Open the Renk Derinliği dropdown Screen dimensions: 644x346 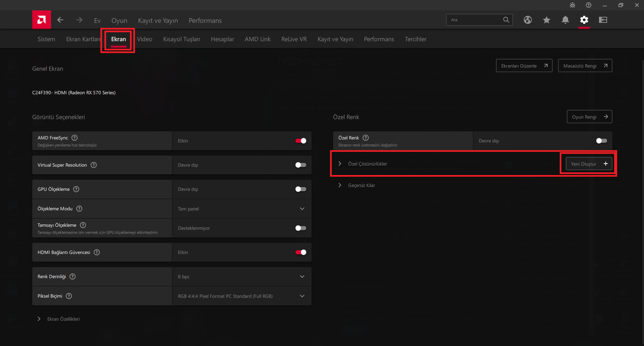[x=242, y=276]
